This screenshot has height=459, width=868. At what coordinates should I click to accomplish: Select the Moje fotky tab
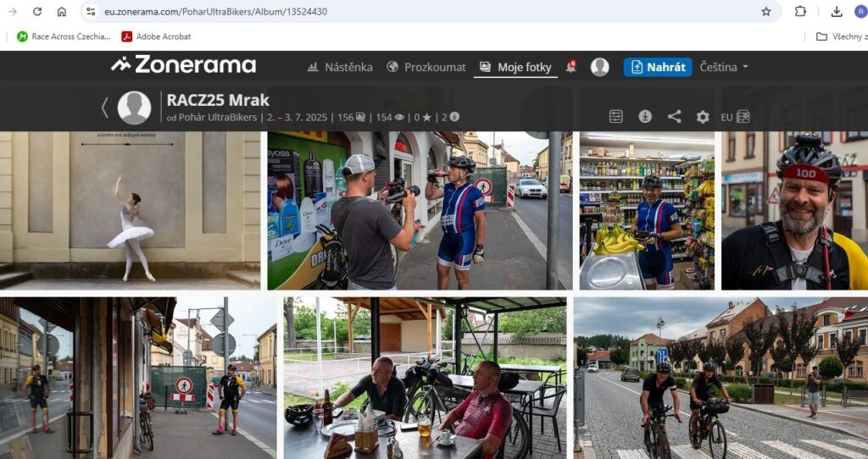[515, 67]
